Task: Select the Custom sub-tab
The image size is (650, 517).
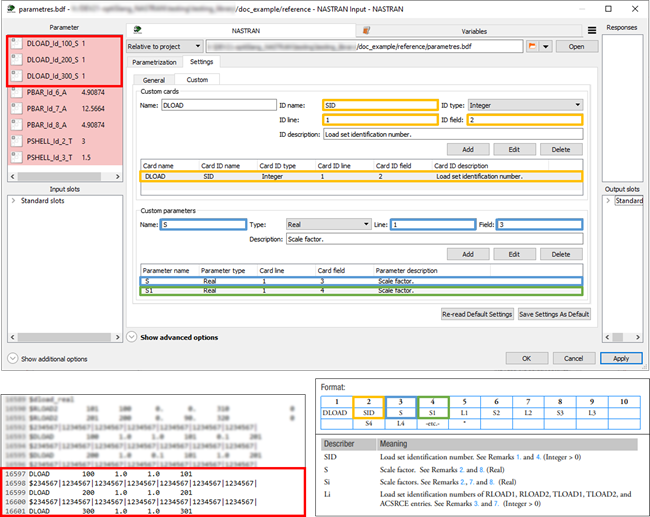Action: 197,80
